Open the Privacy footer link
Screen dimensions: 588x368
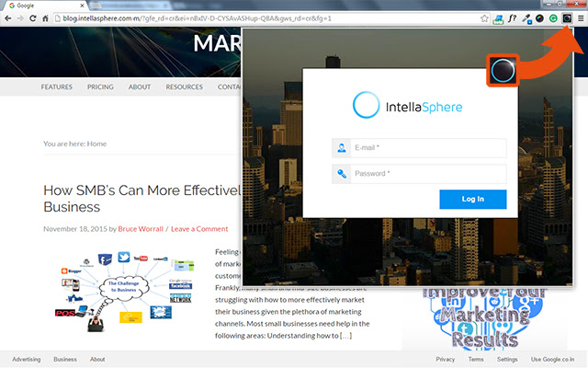[445, 360]
